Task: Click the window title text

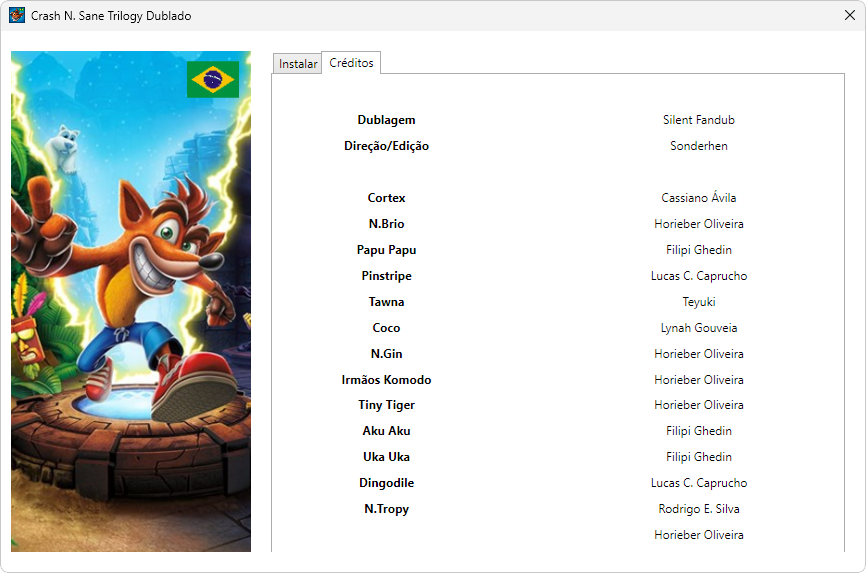Action: (x=111, y=16)
